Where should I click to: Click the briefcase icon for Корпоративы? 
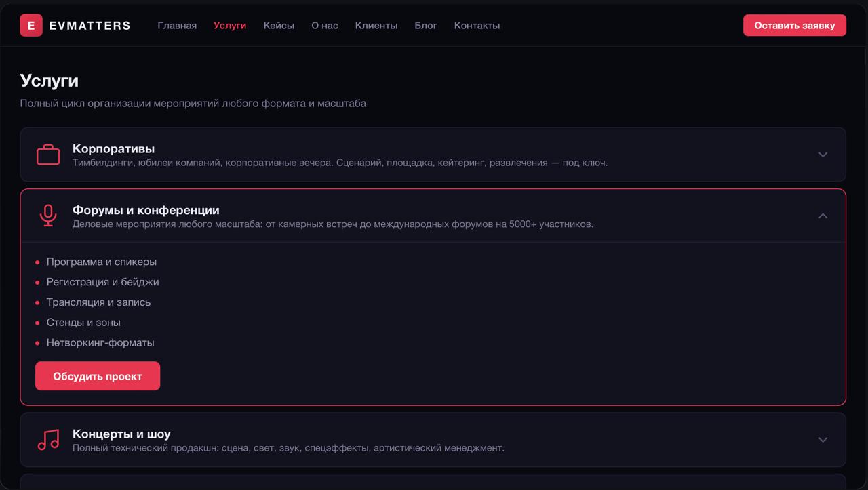tap(48, 155)
